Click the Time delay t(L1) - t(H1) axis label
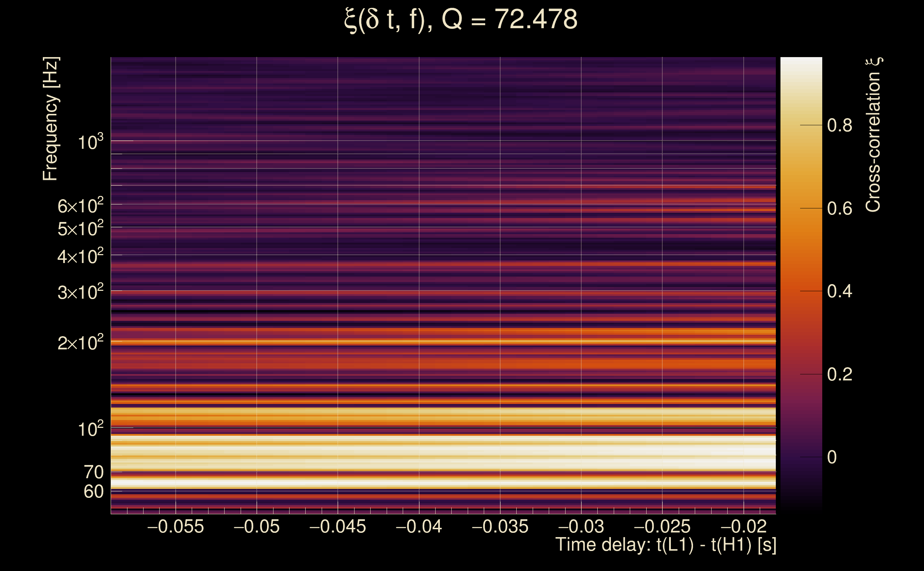This screenshot has height=571, width=924. (x=666, y=545)
